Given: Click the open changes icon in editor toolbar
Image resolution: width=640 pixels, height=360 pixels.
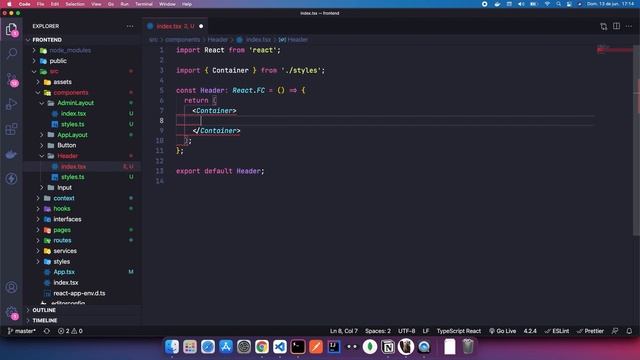Looking at the screenshot, I should [603, 27].
